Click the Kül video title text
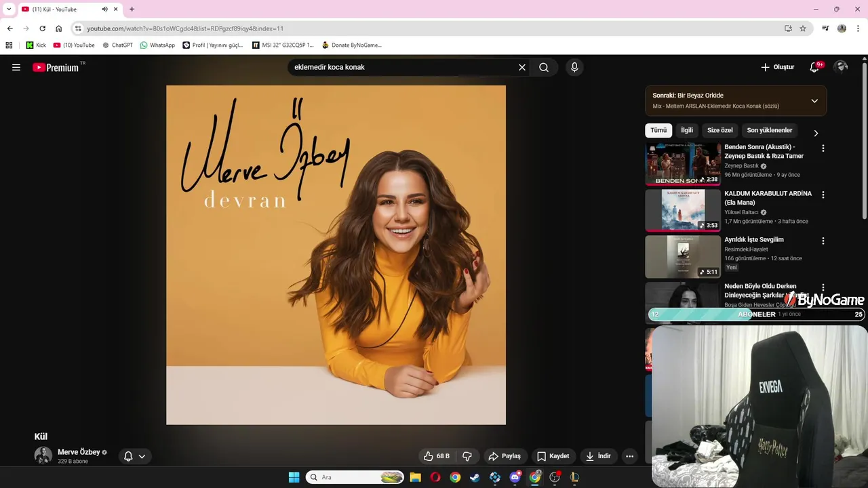Viewport: 868px width, 488px height. coord(41,436)
